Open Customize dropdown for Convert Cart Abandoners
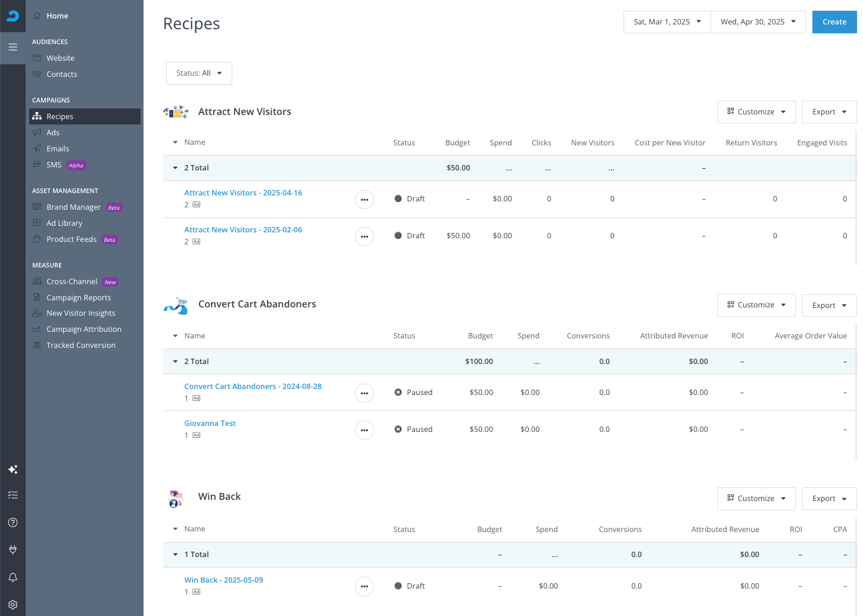The image size is (863, 616). click(756, 305)
